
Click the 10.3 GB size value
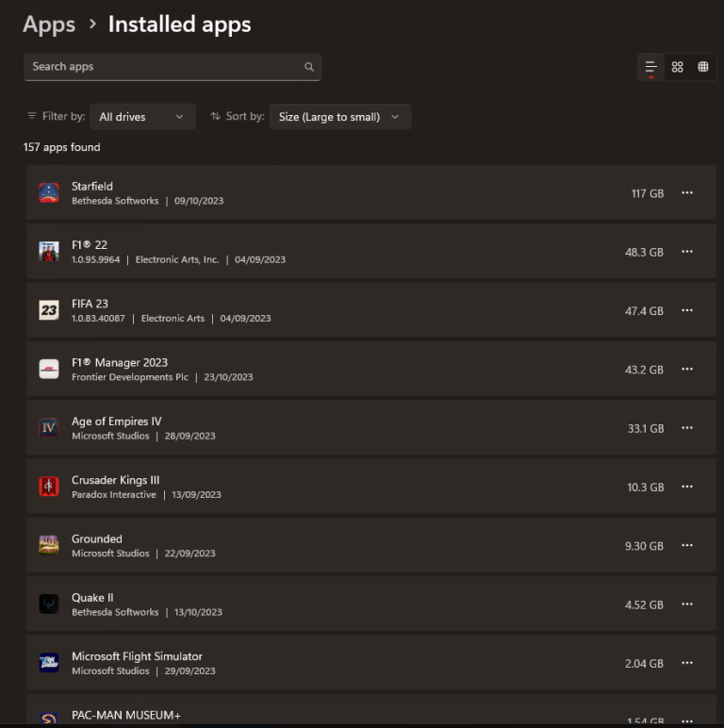point(645,487)
